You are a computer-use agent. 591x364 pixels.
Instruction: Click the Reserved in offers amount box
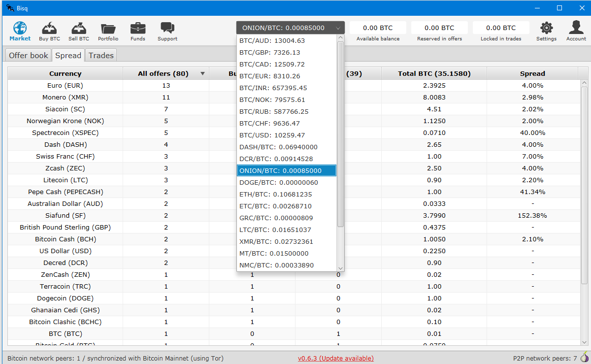[439, 28]
